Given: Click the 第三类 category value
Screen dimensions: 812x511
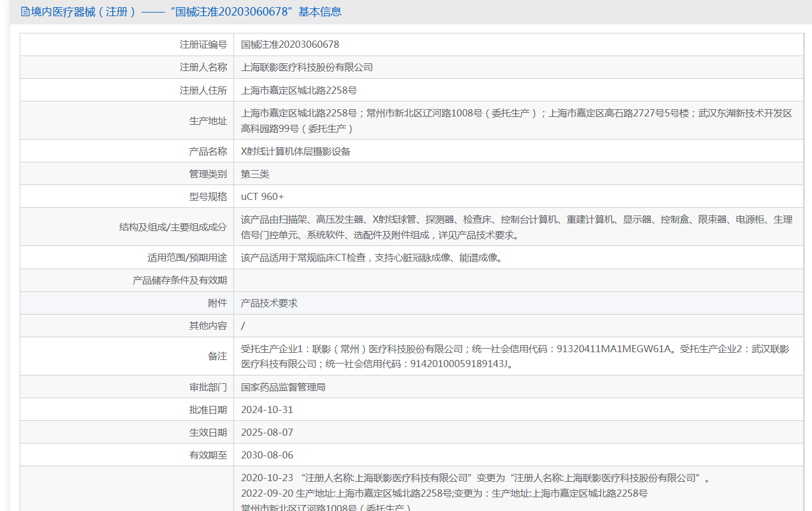Looking at the screenshot, I should click(256, 174).
